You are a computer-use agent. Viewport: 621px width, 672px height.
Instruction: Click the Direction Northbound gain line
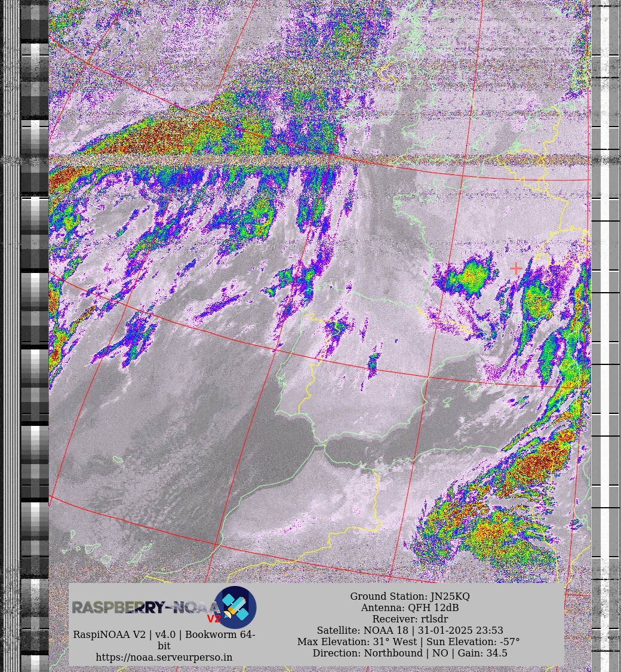(x=410, y=653)
